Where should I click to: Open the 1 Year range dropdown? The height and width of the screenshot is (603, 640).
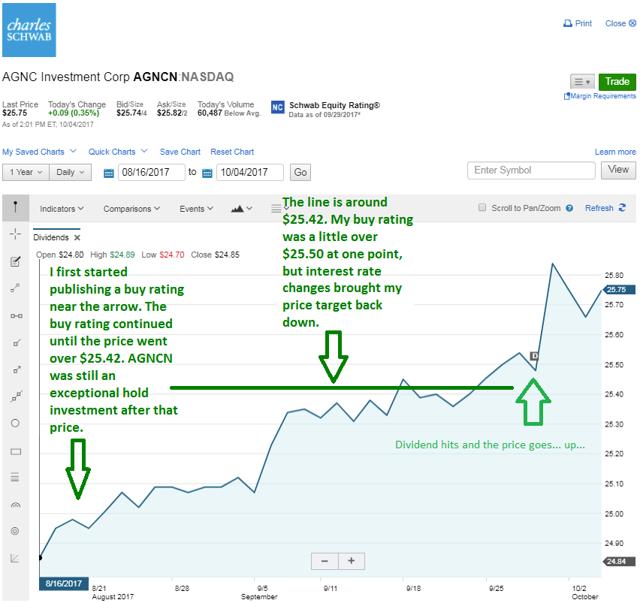coord(26,172)
